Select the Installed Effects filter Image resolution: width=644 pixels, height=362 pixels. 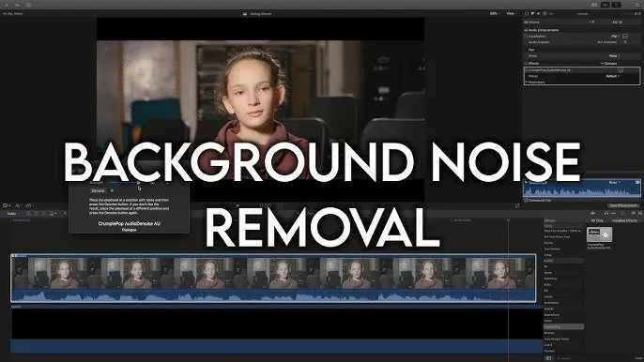click(624, 220)
